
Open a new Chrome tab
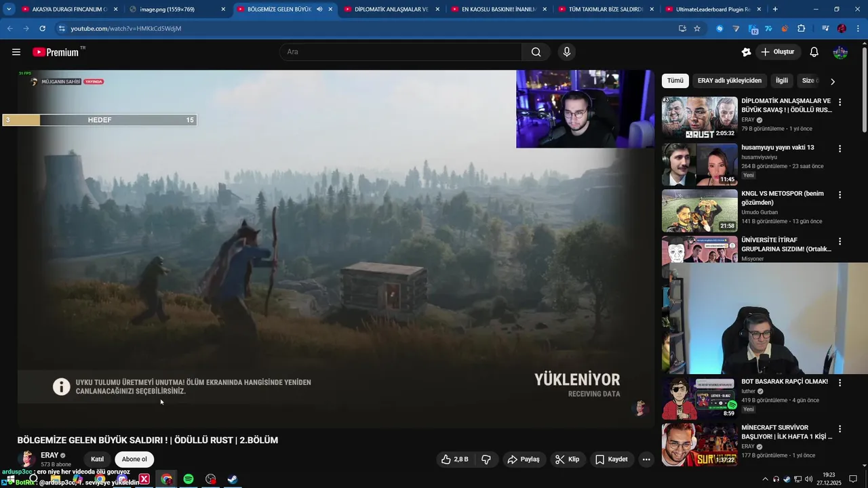tap(775, 9)
